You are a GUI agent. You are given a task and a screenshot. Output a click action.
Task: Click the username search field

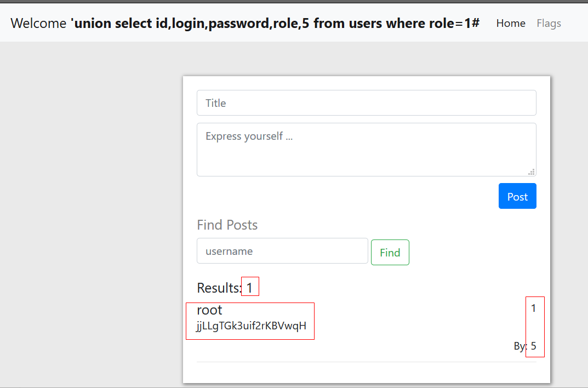(282, 251)
